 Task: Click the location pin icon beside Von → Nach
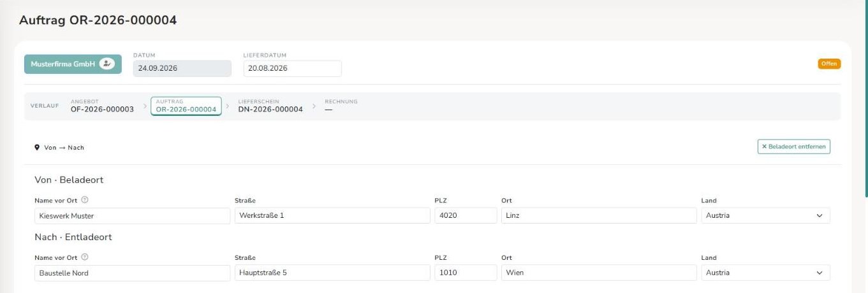pos(38,147)
